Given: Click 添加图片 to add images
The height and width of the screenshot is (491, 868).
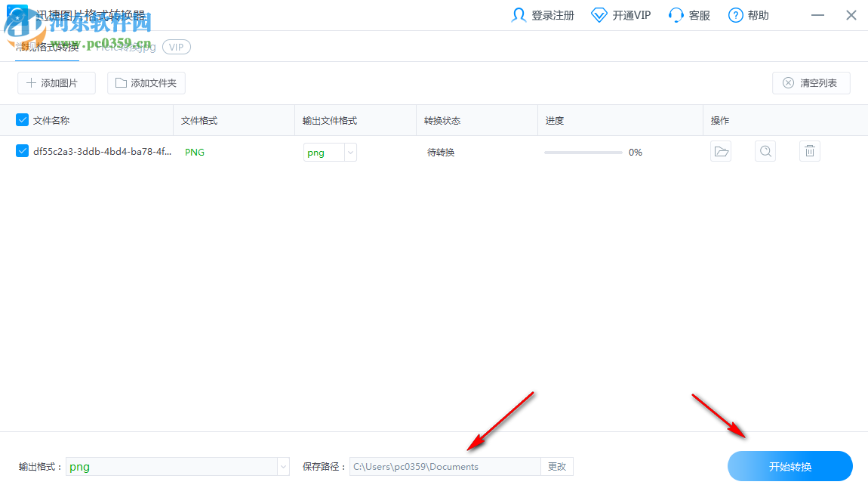Looking at the screenshot, I should click(x=56, y=83).
